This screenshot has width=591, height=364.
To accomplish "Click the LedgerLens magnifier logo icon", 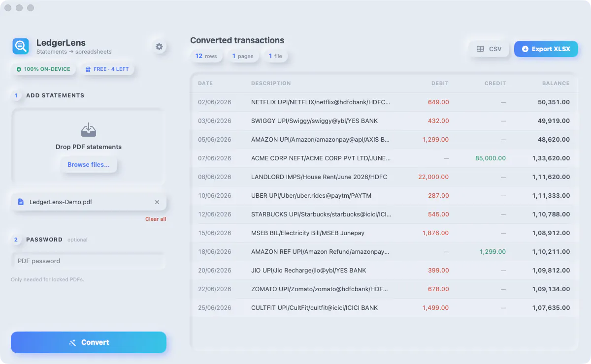I will point(21,46).
